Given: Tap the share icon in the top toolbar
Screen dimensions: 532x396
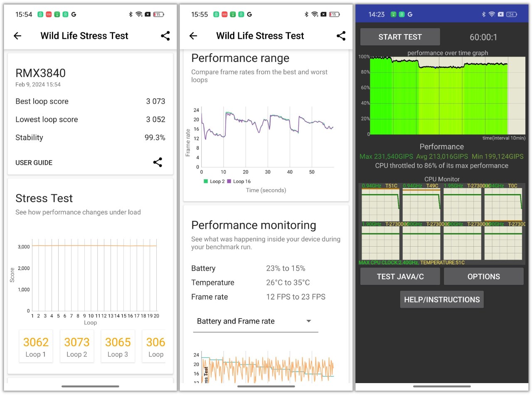Looking at the screenshot, I should pos(165,36).
